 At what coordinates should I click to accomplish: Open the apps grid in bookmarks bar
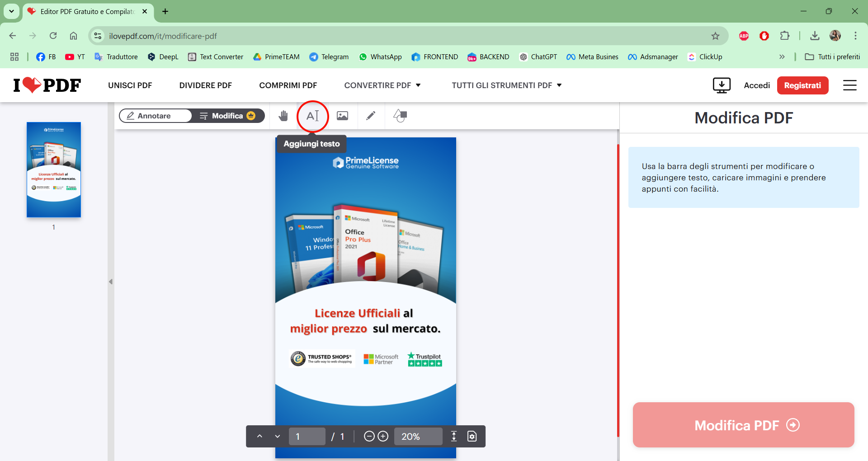(x=14, y=57)
